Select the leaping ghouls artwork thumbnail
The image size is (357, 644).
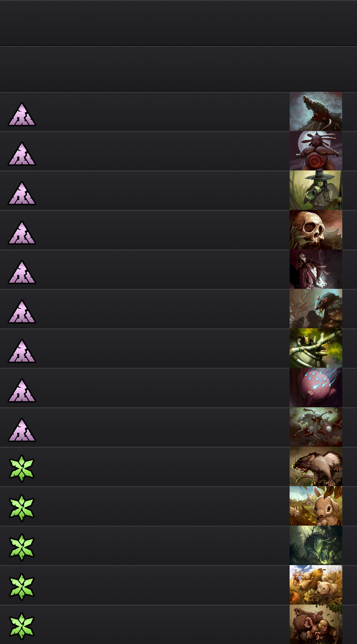click(x=316, y=427)
